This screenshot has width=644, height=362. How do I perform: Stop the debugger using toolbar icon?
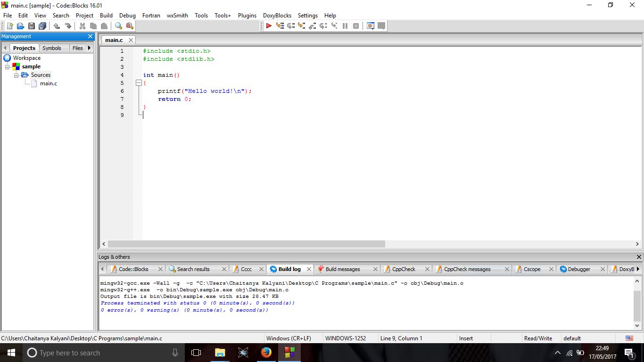click(356, 26)
